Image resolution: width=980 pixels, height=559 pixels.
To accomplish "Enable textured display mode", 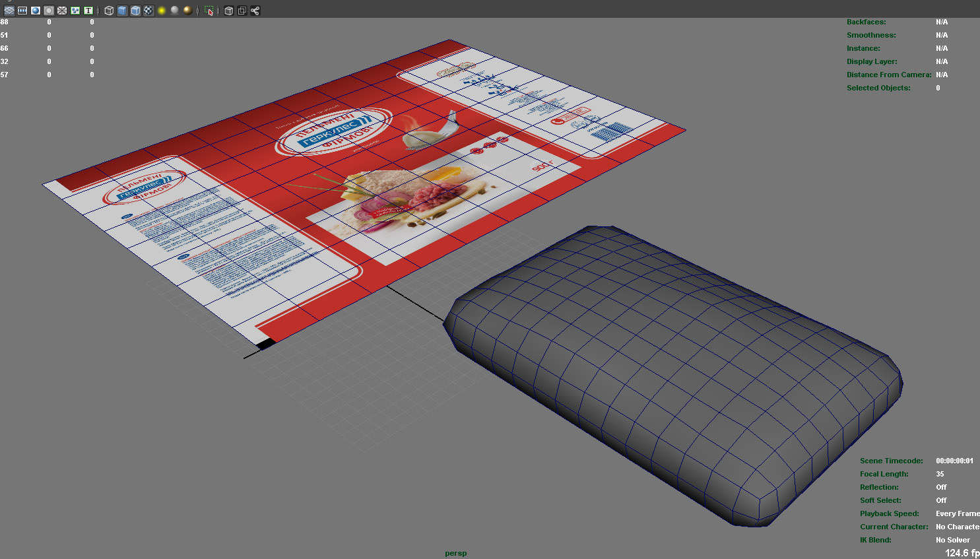I will (x=148, y=11).
